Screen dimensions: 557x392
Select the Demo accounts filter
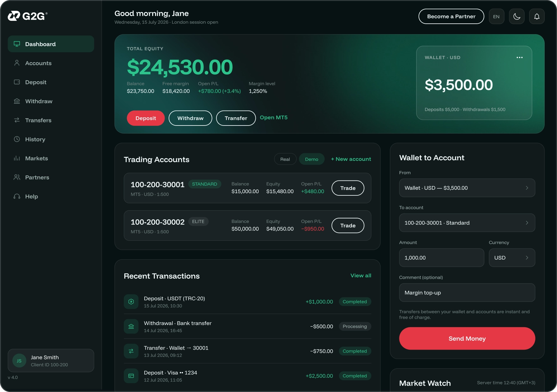(x=312, y=159)
